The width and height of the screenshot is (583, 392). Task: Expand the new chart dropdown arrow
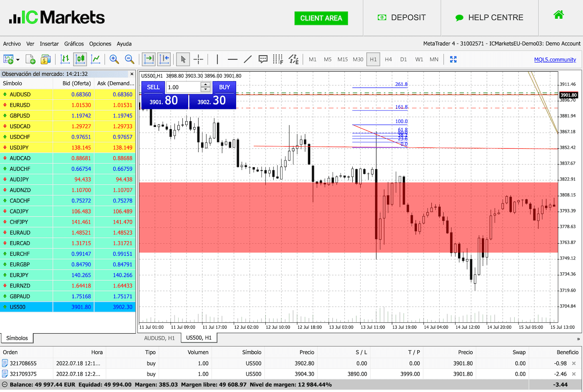click(x=18, y=60)
